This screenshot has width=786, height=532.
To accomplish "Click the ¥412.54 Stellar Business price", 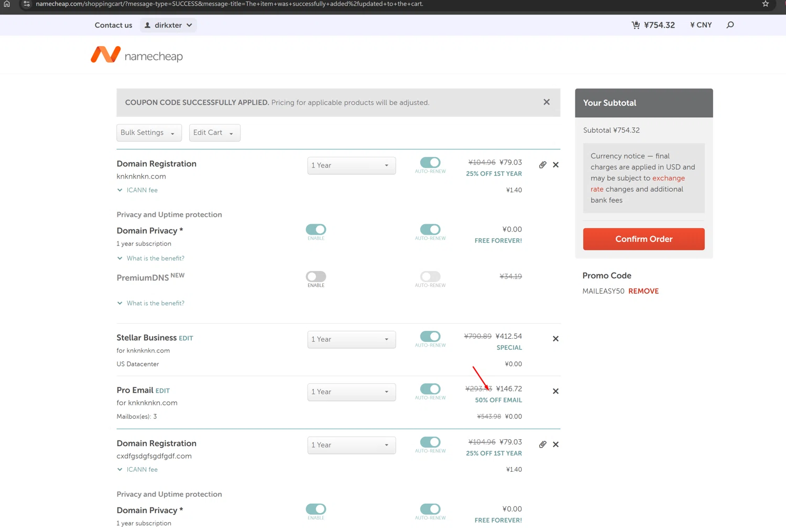I will tap(509, 336).
